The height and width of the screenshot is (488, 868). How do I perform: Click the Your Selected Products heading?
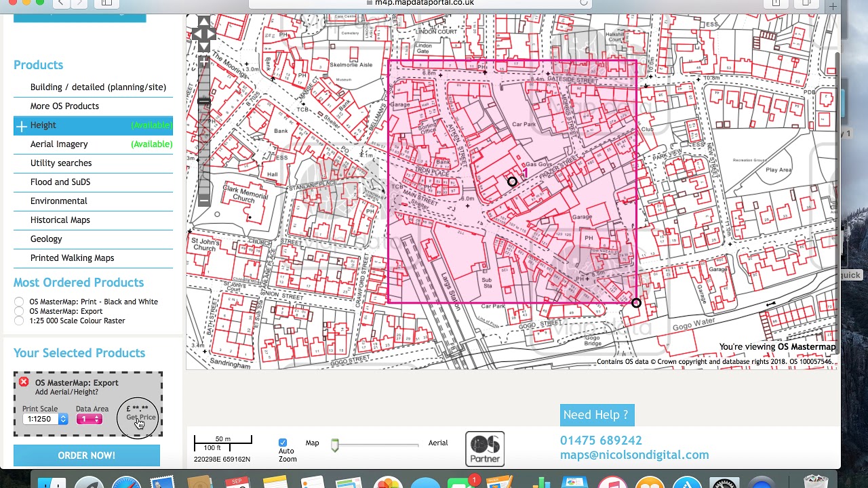pos(79,353)
